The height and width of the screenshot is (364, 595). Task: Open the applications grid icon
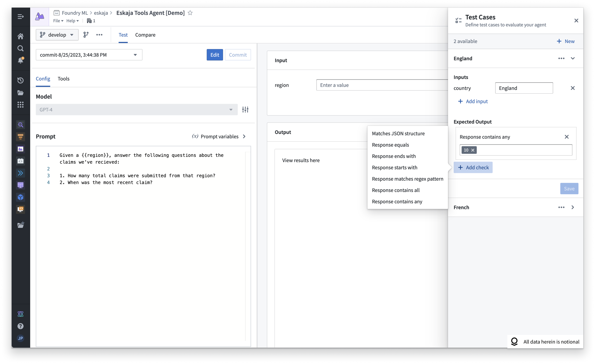tap(20, 104)
